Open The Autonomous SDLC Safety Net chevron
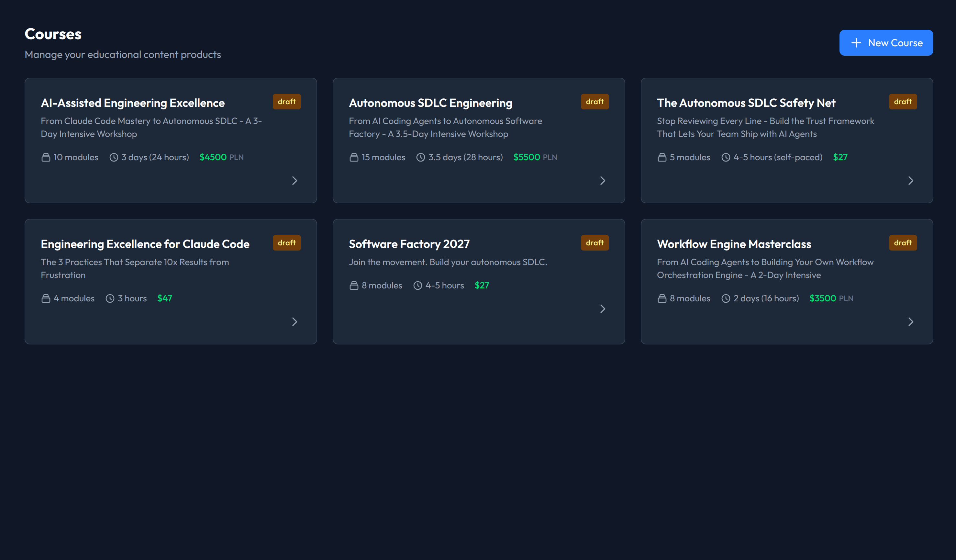Image resolution: width=956 pixels, height=560 pixels. (910, 181)
